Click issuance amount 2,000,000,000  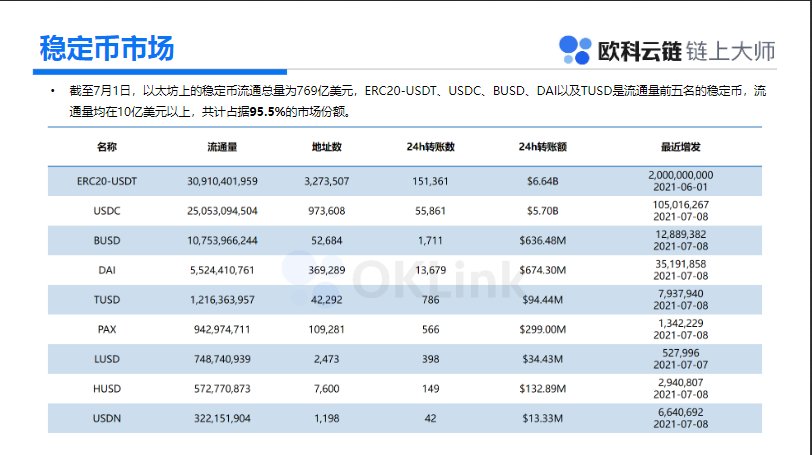pos(680,175)
